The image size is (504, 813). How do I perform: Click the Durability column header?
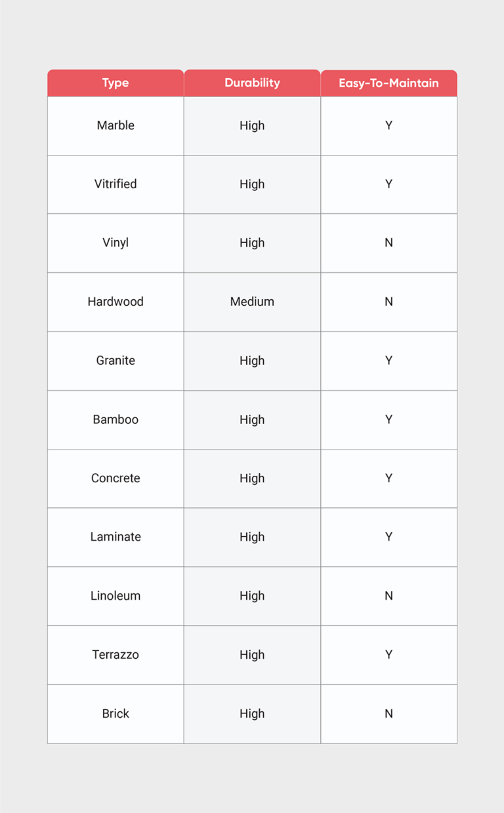coord(252,83)
